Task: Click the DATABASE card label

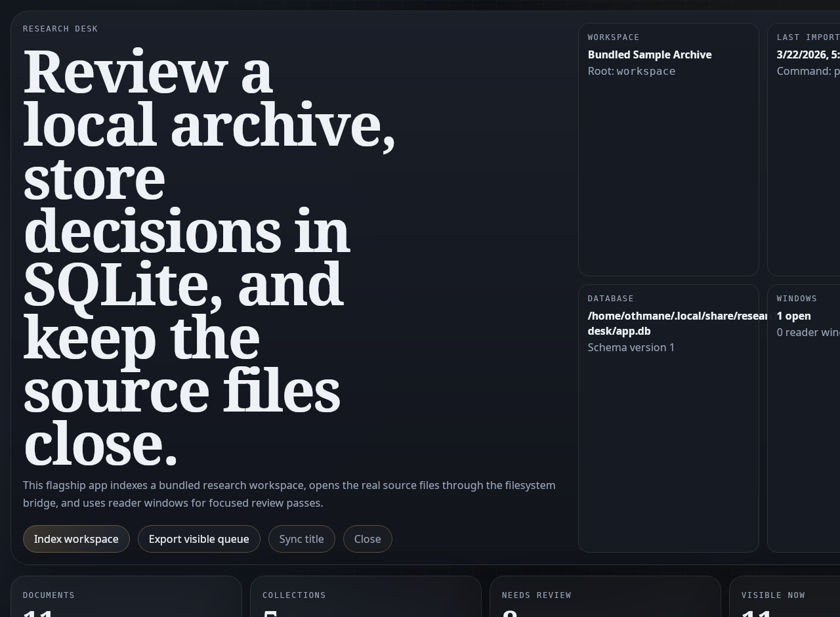Action: point(611,299)
